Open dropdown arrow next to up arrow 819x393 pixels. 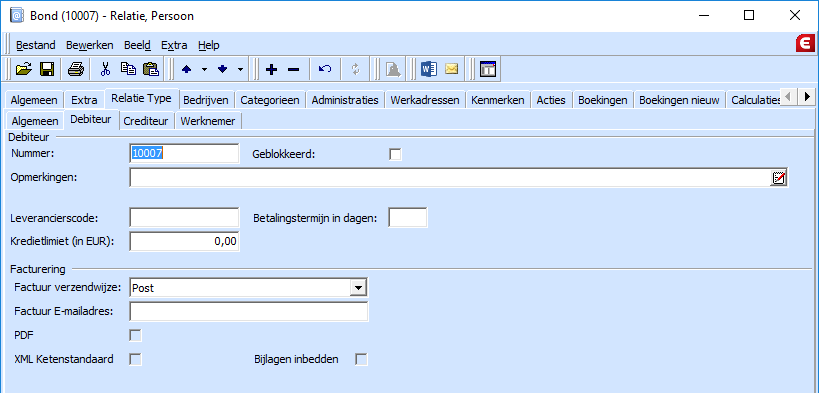click(x=204, y=69)
